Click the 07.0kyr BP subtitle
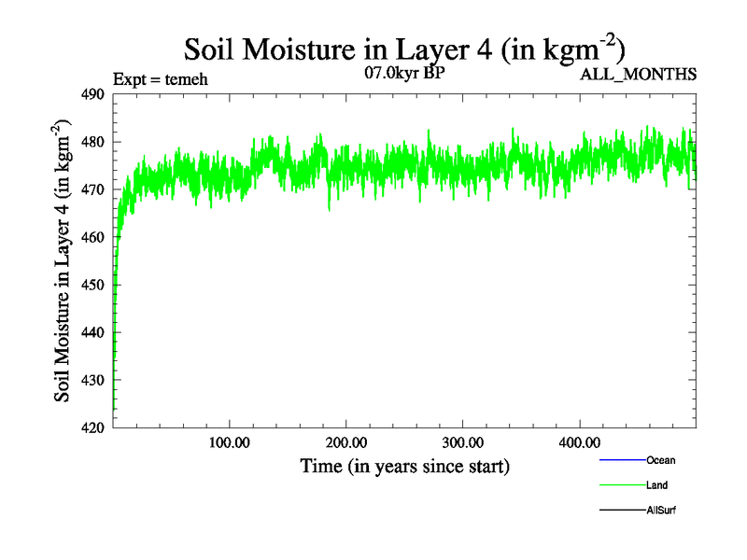The image size is (747, 560). point(404,73)
